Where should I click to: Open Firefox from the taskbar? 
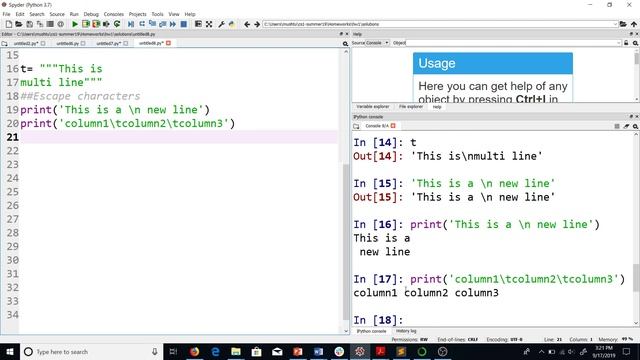pyautogui.click(x=194, y=351)
